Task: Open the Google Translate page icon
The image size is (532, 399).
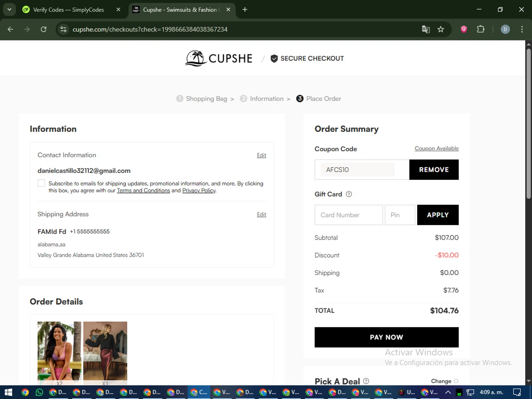Action: coord(426,29)
